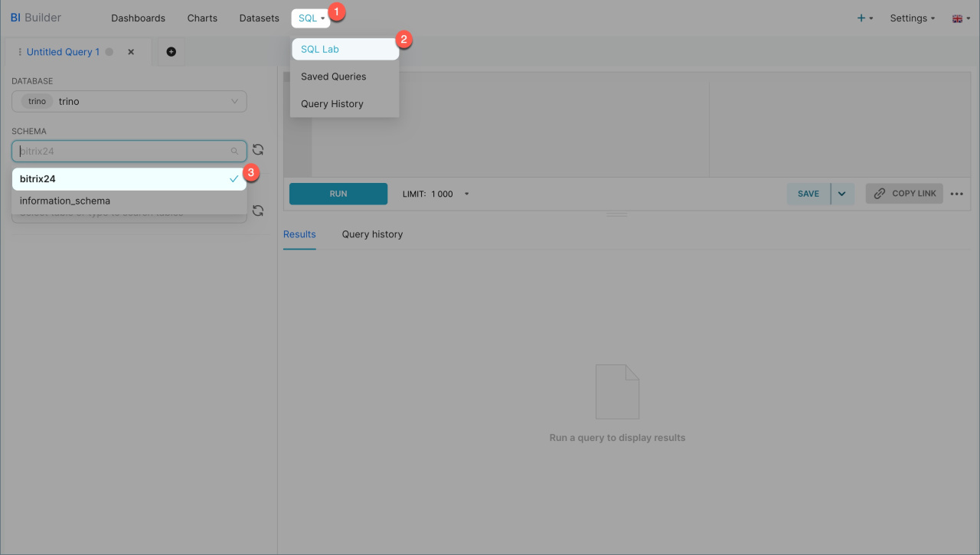Click the refresh schema list icon

pyautogui.click(x=258, y=150)
